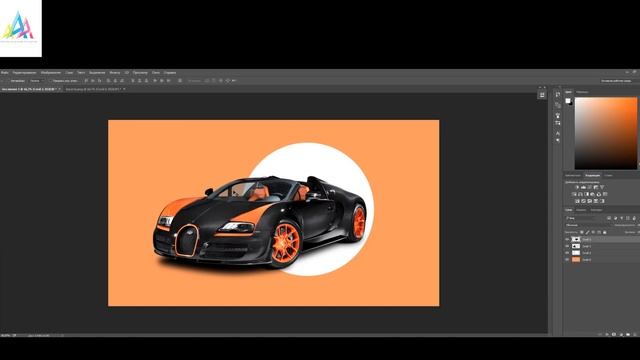Close the active document tab
This screenshot has width=640, height=360.
[x=60, y=89]
